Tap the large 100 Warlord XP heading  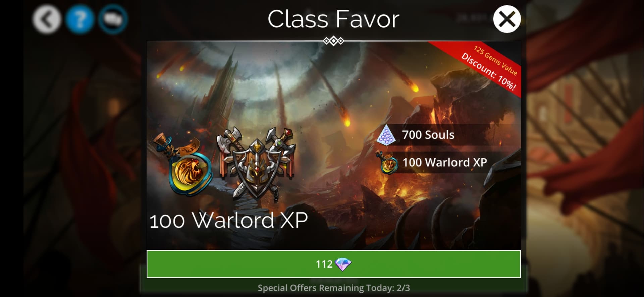pyautogui.click(x=228, y=221)
